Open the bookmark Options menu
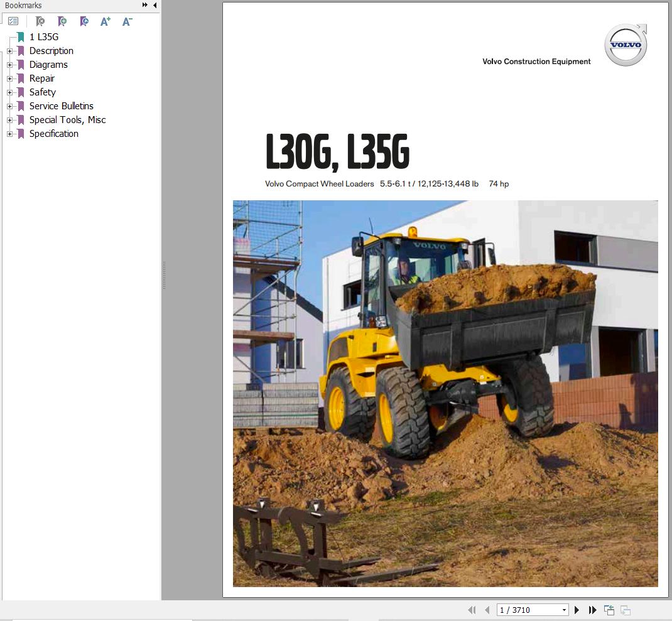Image resolution: width=672 pixels, height=621 pixels. pyautogui.click(x=13, y=21)
